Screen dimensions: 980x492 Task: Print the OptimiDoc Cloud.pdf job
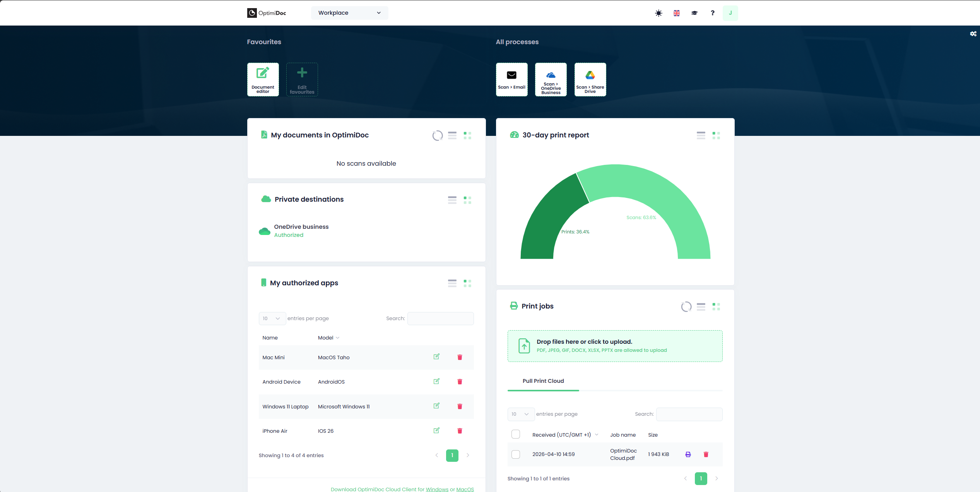tap(688, 454)
